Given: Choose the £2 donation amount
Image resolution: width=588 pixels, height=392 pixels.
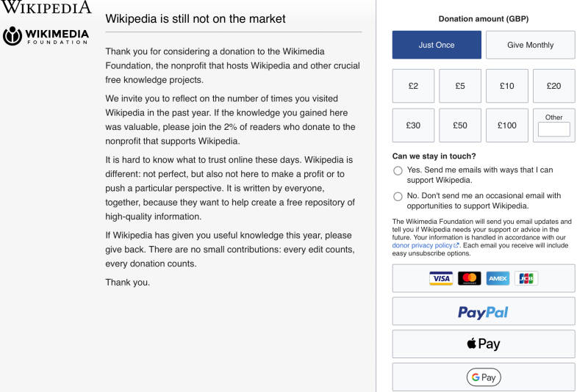Looking at the screenshot, I should (413, 86).
